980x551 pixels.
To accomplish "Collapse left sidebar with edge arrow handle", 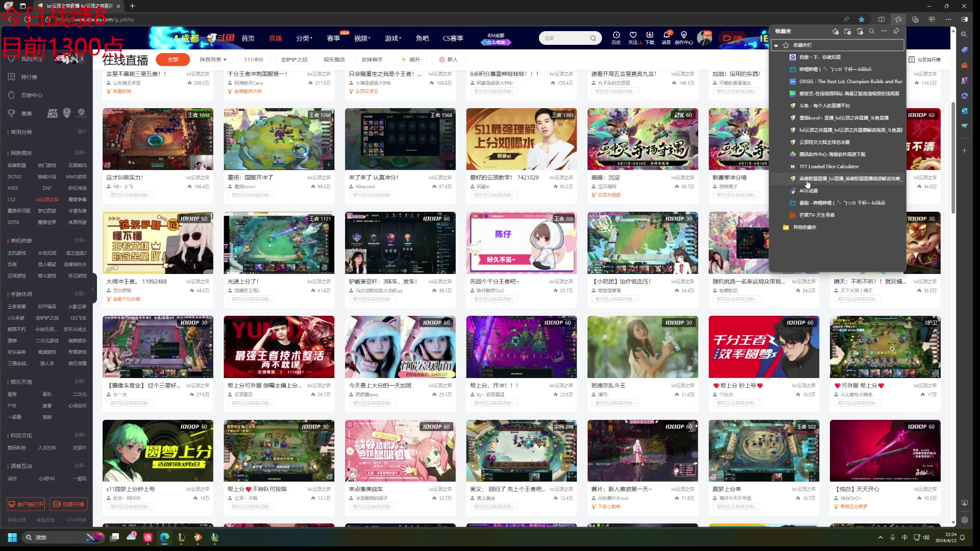I will coord(93,289).
